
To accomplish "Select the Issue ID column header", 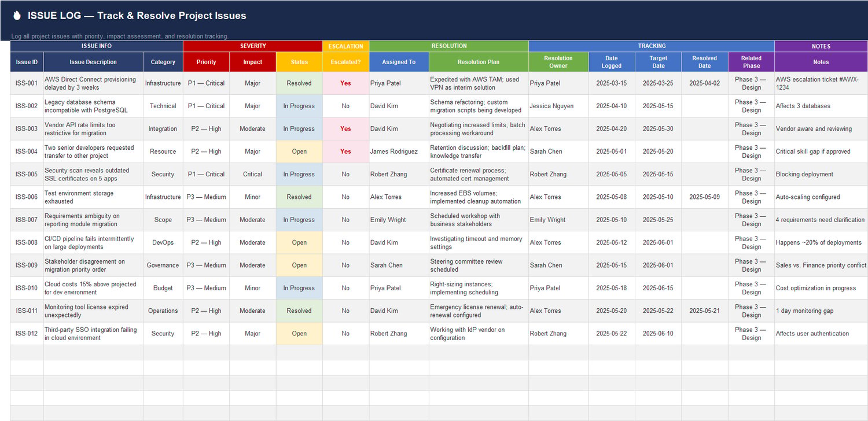I will tap(27, 62).
